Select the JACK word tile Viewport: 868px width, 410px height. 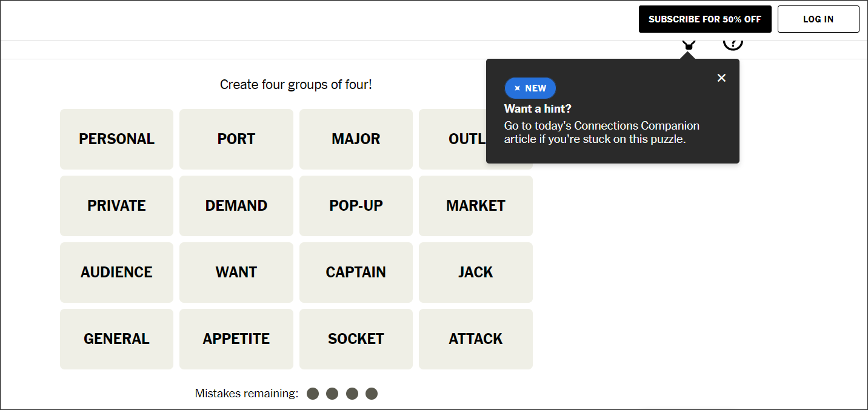(476, 273)
